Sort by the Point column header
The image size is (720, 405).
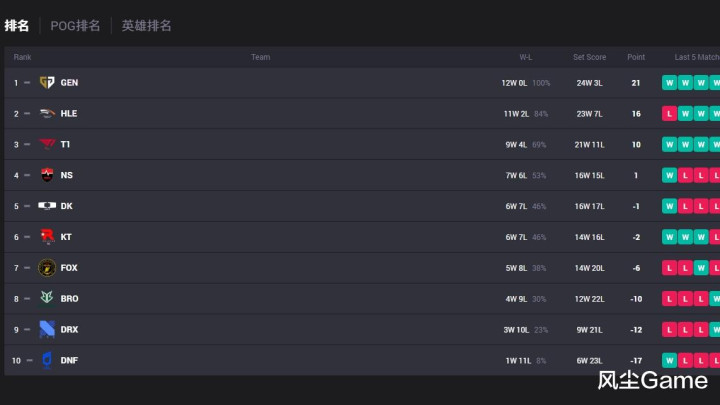click(x=636, y=57)
